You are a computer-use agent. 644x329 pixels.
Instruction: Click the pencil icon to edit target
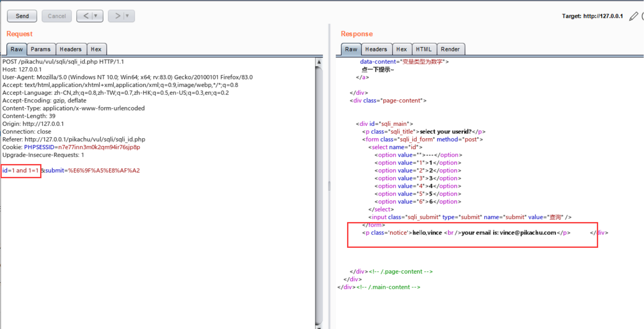coord(633,16)
